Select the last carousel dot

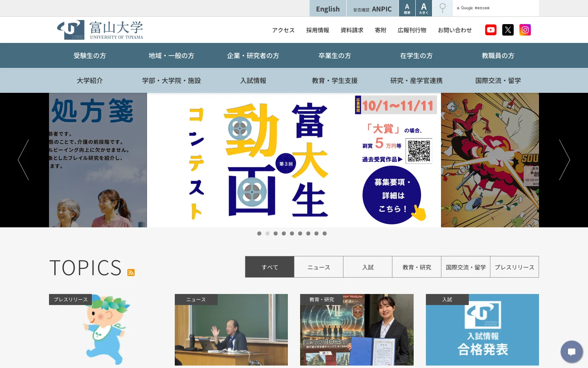pos(325,233)
